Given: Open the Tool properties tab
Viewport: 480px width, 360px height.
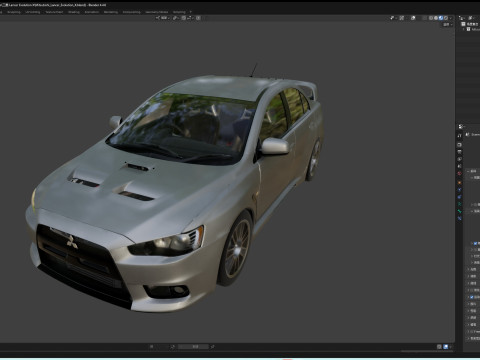Looking at the screenshot, I should click(x=459, y=135).
